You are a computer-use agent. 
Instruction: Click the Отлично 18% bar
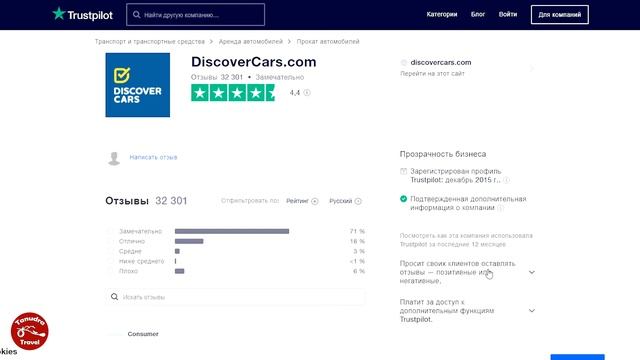click(x=189, y=241)
